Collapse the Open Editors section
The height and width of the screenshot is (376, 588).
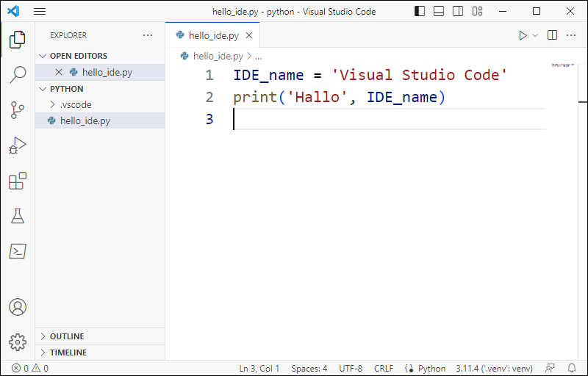(x=100, y=56)
